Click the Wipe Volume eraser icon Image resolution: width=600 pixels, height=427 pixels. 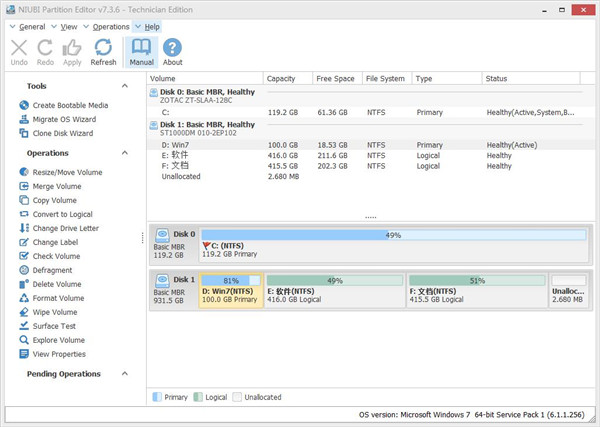point(24,312)
